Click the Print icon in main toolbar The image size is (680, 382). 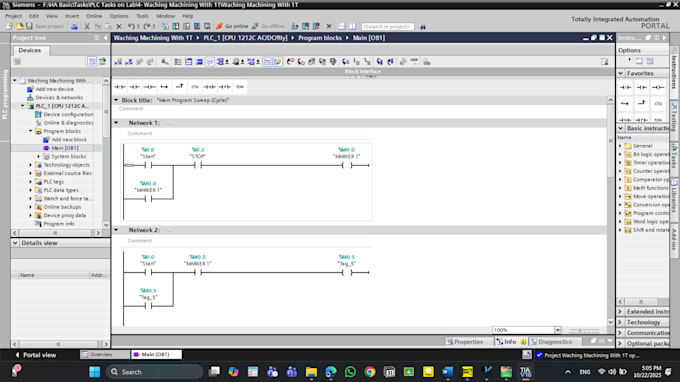coord(75,26)
